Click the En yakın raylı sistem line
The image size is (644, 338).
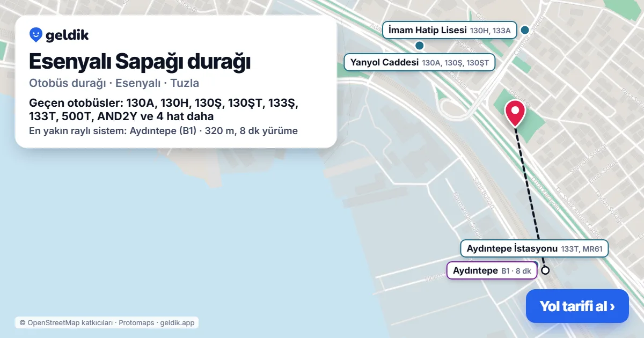[x=163, y=130]
